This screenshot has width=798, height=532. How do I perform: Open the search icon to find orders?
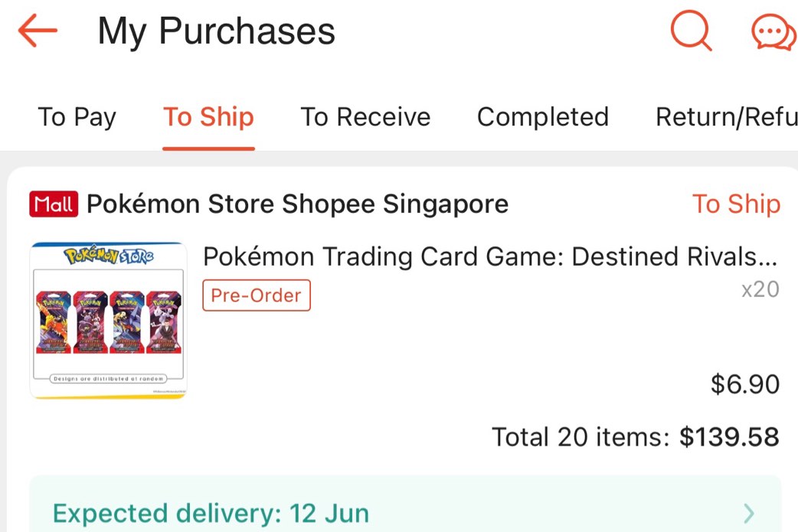(690, 31)
